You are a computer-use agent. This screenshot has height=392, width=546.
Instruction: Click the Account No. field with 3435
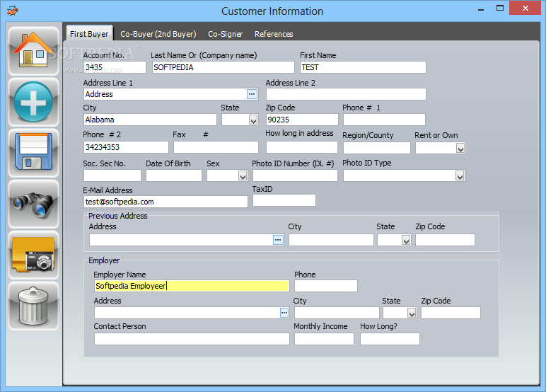click(x=115, y=67)
